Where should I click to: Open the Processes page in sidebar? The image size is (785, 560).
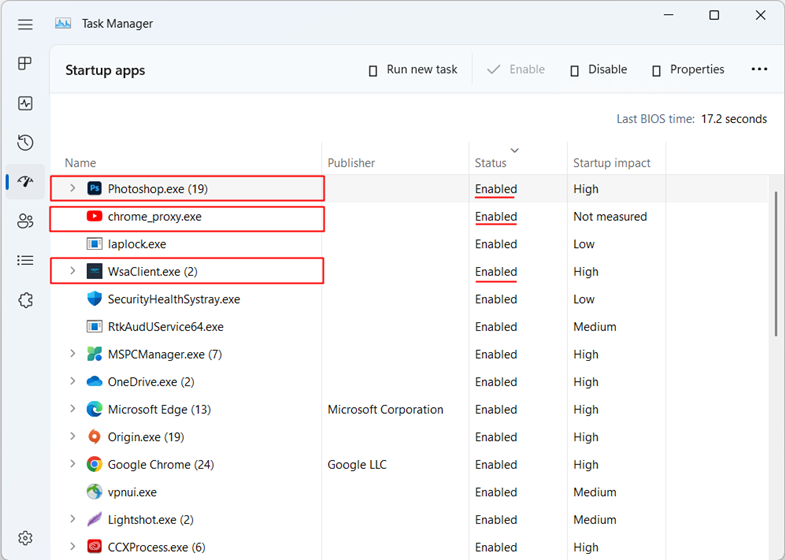tap(25, 64)
